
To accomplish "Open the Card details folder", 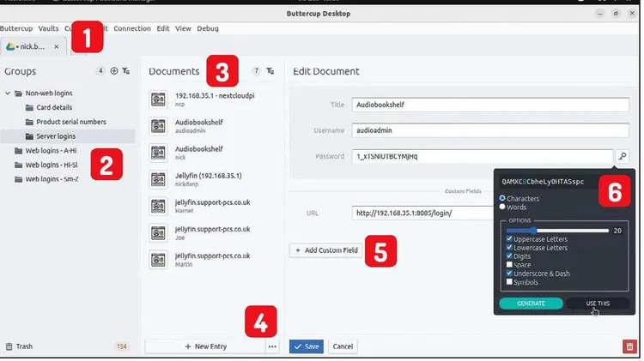I will point(55,108).
